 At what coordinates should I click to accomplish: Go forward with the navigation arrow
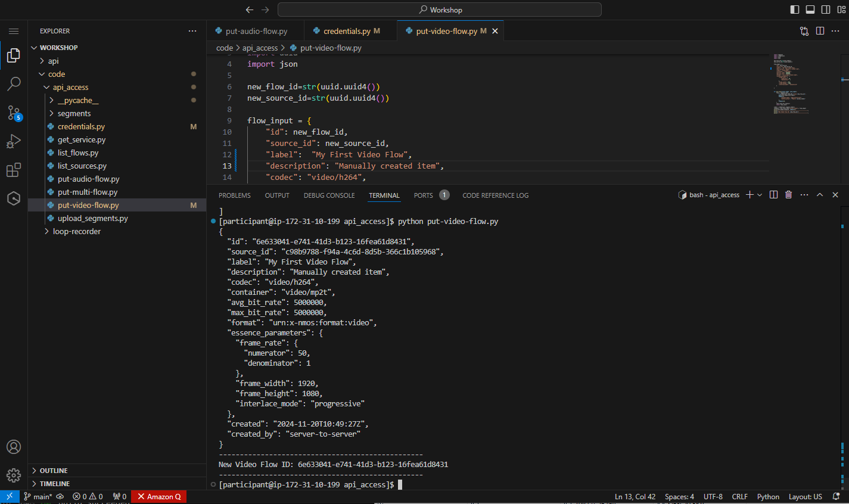click(265, 10)
